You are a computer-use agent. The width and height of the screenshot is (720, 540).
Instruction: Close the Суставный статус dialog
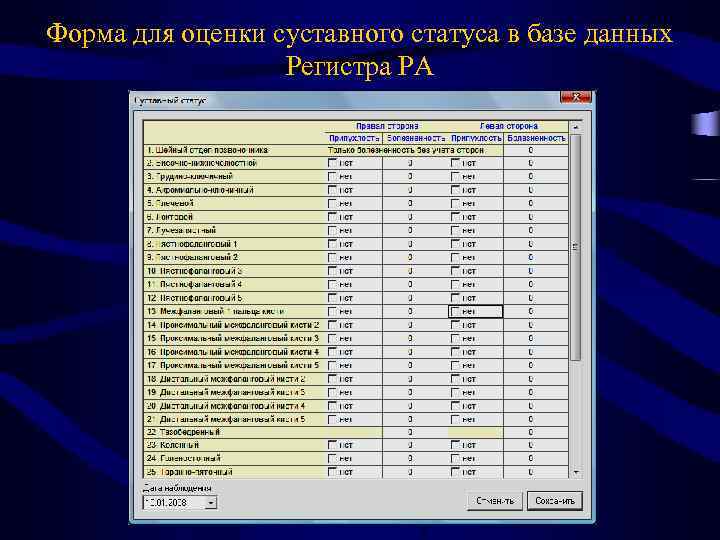point(575,97)
